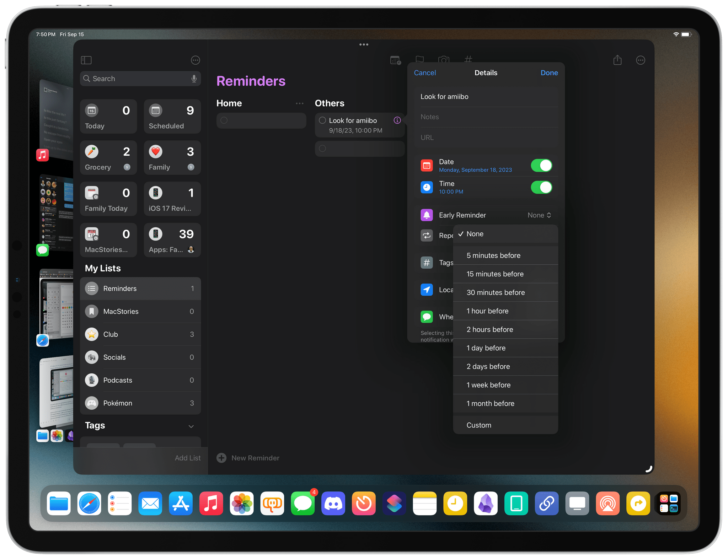Open App Library icon in dock
Image resolution: width=728 pixels, height=560 pixels.
tap(669, 503)
